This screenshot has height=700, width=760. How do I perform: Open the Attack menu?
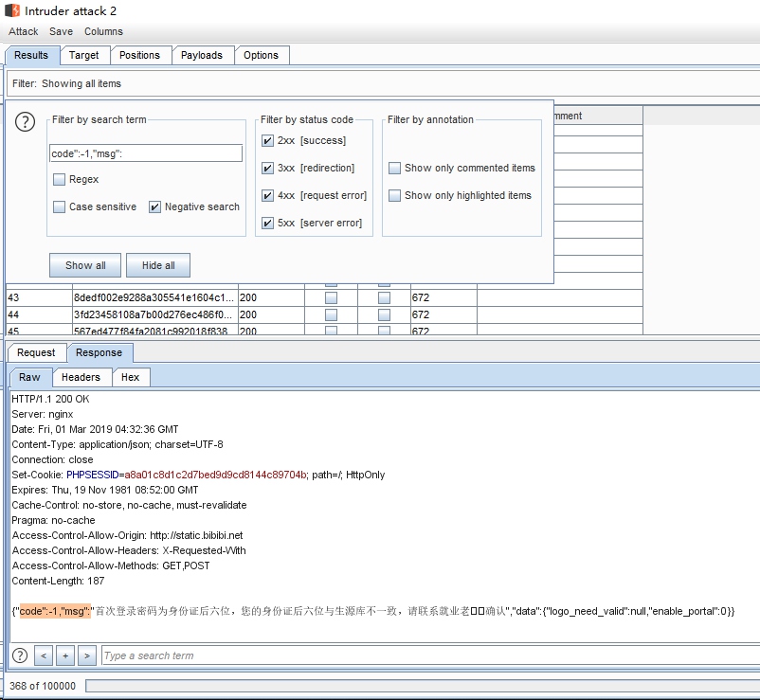pyautogui.click(x=24, y=31)
